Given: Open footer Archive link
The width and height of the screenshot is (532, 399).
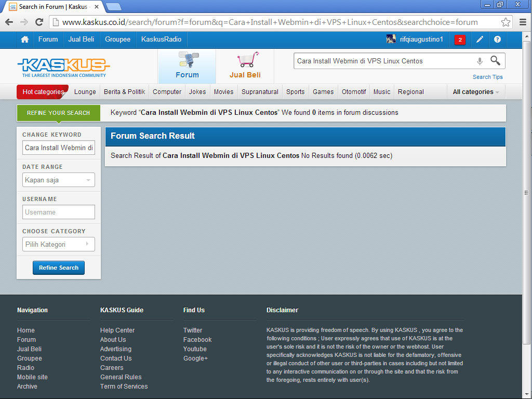Looking at the screenshot, I should [27, 387].
